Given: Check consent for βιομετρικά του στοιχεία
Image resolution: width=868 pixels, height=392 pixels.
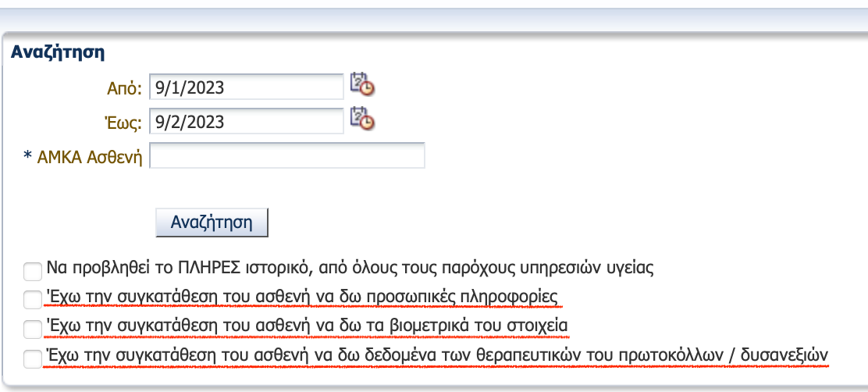Looking at the screenshot, I should pos(33,329).
